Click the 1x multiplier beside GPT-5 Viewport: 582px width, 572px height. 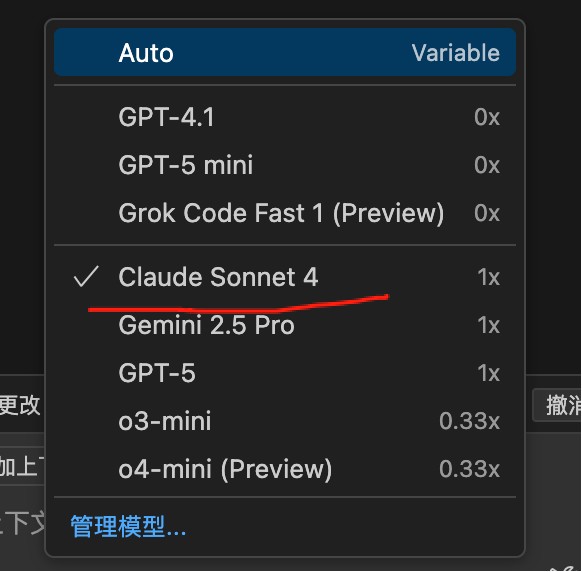[488, 373]
